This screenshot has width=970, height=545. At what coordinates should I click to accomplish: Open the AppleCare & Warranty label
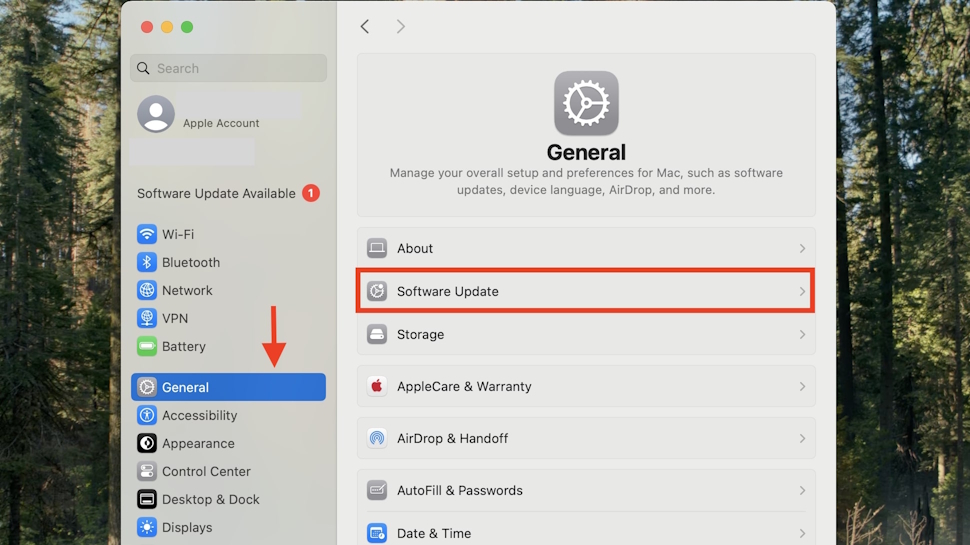464,387
